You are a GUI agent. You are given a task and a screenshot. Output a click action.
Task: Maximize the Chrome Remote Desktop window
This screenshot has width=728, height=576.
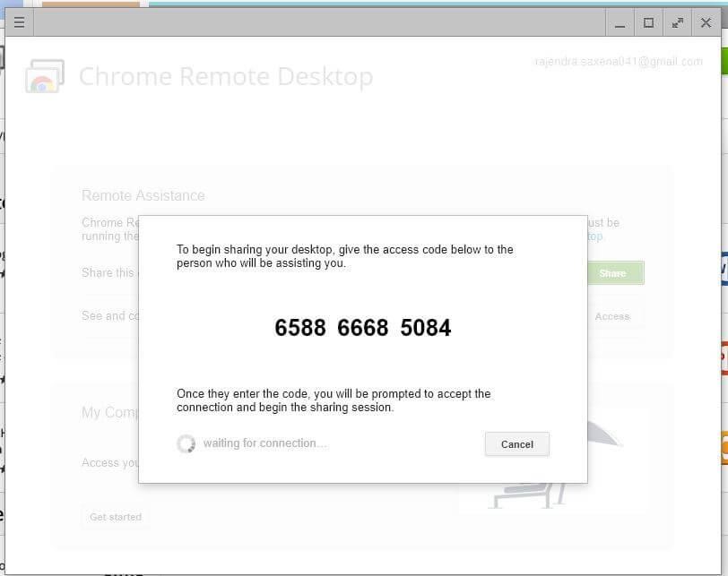click(648, 22)
